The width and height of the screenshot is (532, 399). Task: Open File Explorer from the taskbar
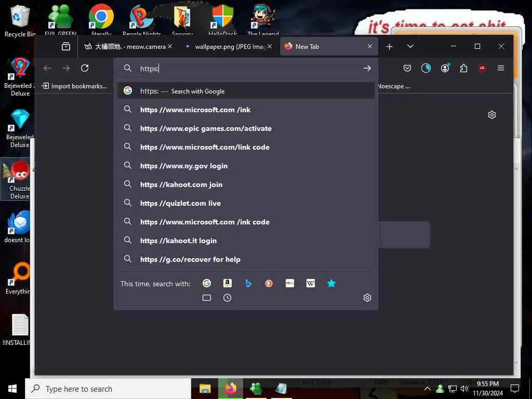205,389
